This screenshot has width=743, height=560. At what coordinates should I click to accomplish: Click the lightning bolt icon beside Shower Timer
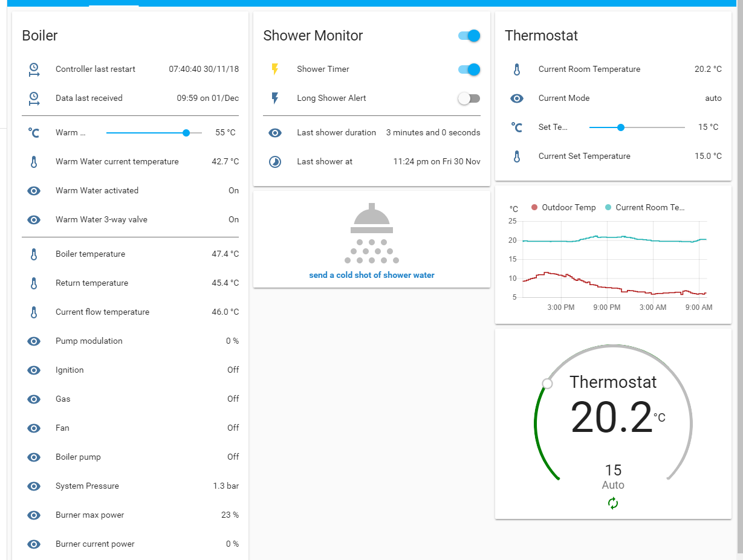(275, 69)
